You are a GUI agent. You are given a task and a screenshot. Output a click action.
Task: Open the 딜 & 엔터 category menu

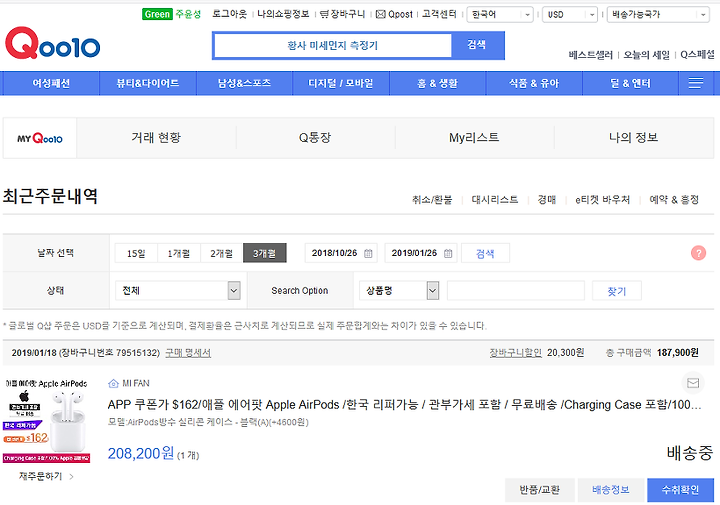pyautogui.click(x=630, y=83)
